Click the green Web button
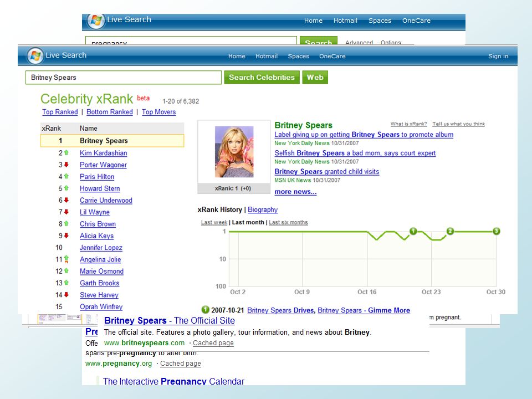 [x=315, y=78]
